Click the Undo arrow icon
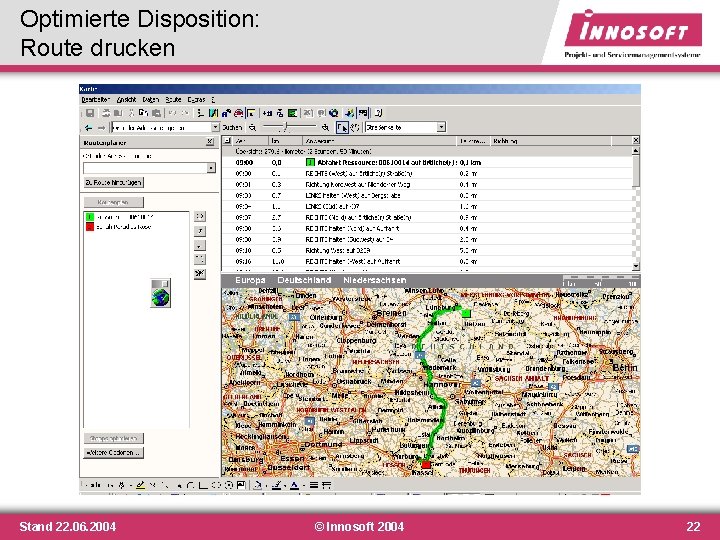 click(172, 113)
